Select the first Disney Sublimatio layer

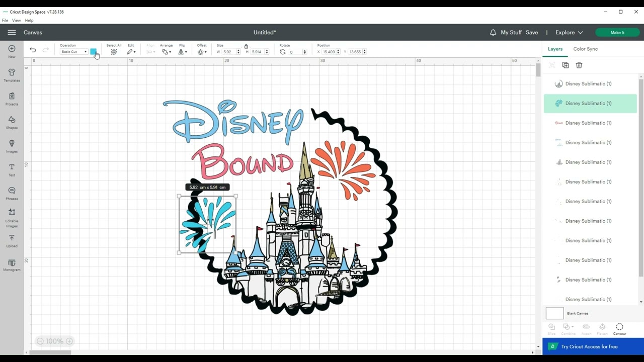[x=590, y=83]
